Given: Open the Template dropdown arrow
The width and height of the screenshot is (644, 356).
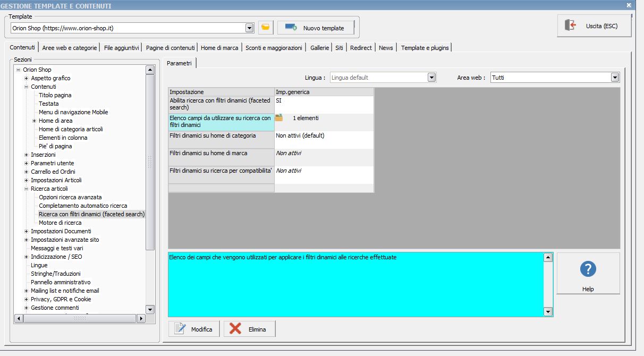Looking at the screenshot, I should pyautogui.click(x=250, y=28).
